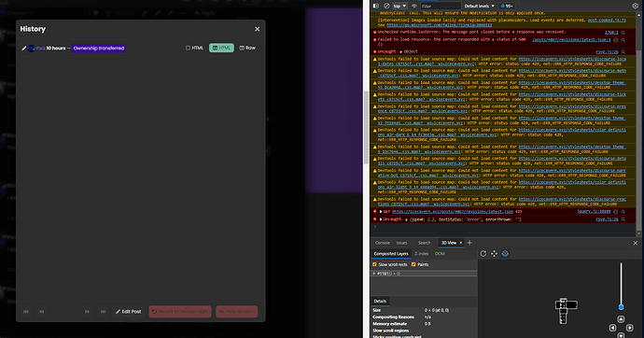Search the last Uncaught error via magnifier

tap(623, 219)
